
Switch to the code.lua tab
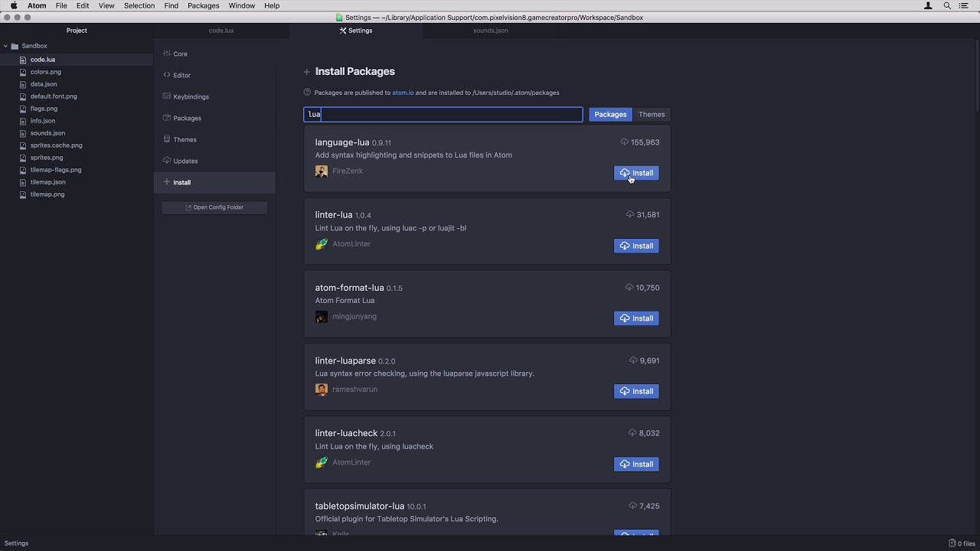[221, 31]
